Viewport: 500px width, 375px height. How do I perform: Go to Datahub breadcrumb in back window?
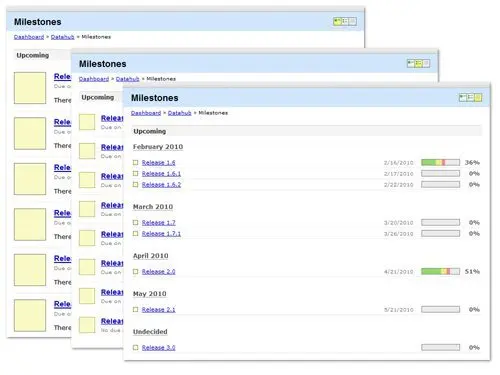coord(62,37)
